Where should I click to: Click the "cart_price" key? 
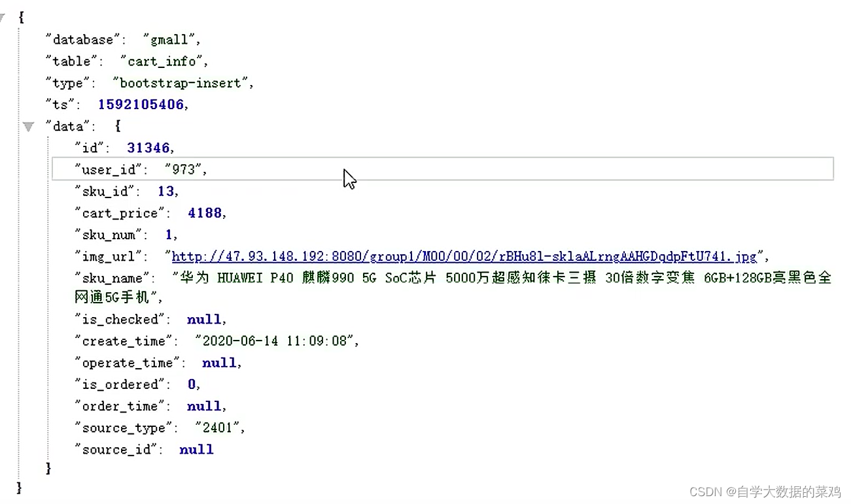click(120, 213)
